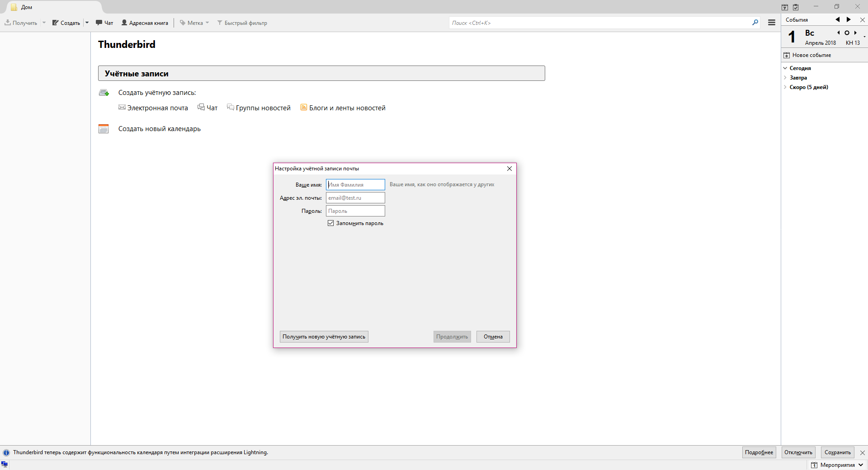Click Отключить in notification bar

click(x=798, y=452)
